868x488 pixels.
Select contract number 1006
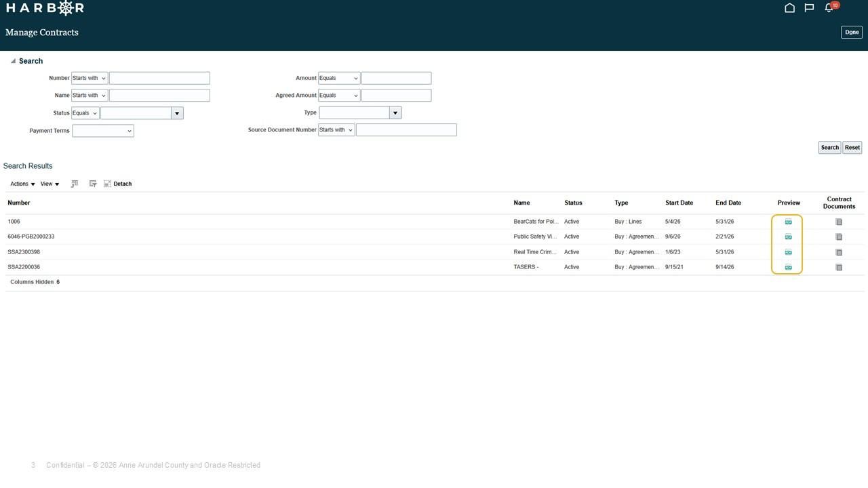[x=14, y=222]
